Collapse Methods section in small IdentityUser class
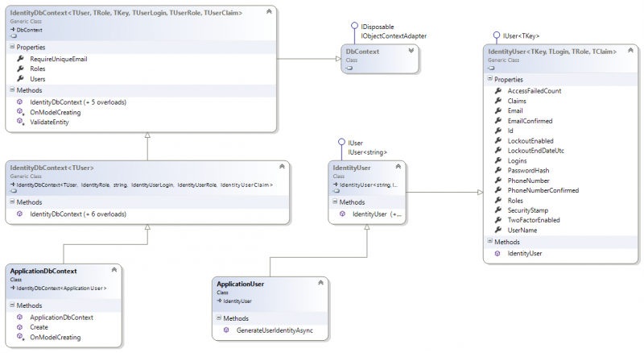 [335, 201]
